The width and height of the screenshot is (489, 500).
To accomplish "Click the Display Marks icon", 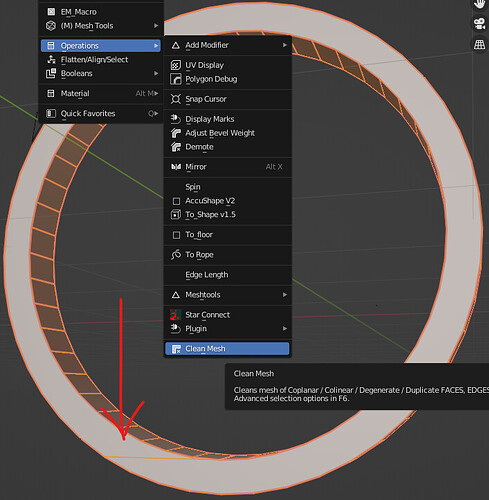I will tap(176, 119).
